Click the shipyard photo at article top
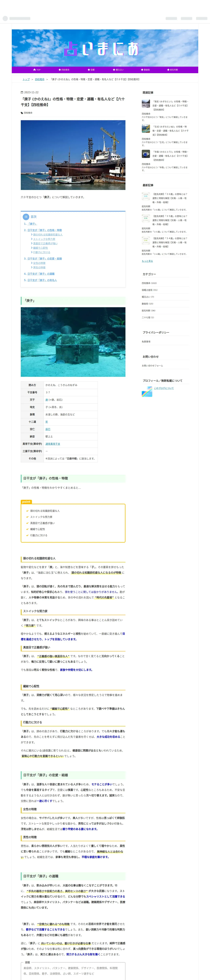Screen dimensions: 210x980 (x=73, y=155)
